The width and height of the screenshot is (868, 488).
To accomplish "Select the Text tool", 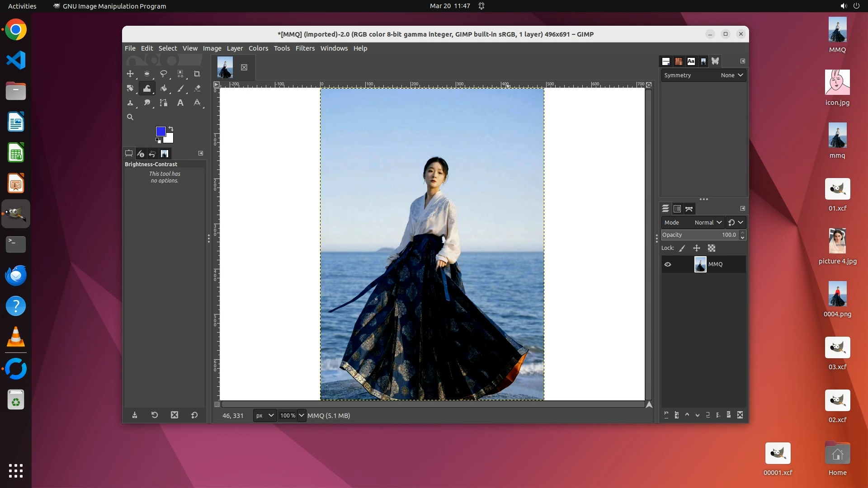I will pos(180,103).
